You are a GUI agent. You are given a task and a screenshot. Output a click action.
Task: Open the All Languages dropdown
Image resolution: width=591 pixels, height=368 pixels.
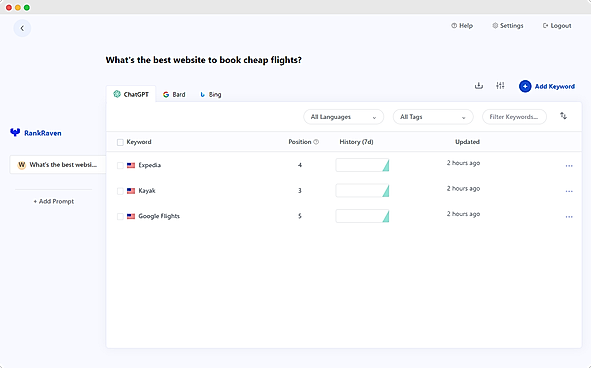(343, 117)
